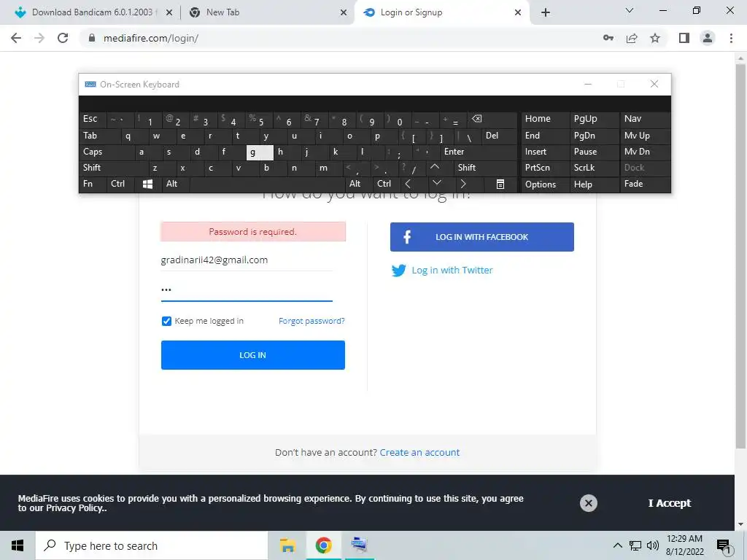Uncheck Keep me logged in checkbox

coord(166,321)
